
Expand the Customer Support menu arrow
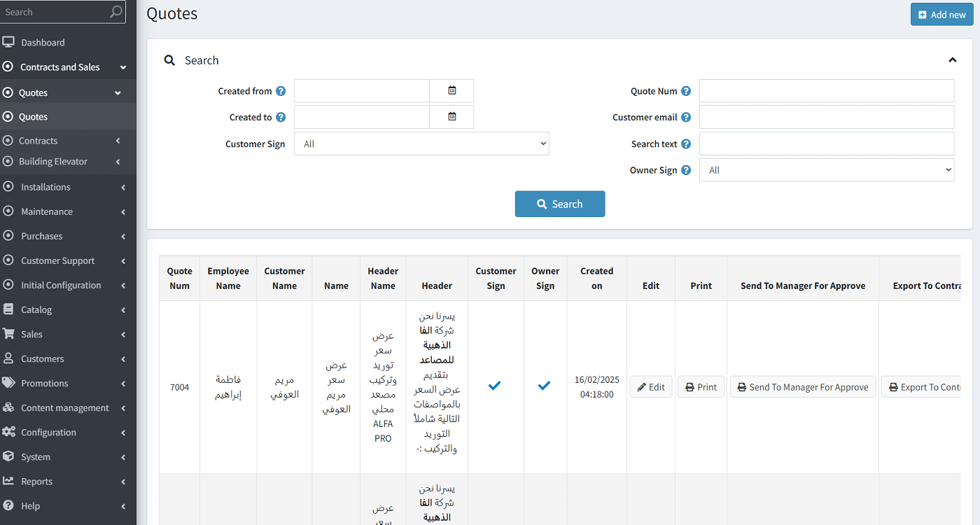coord(123,260)
